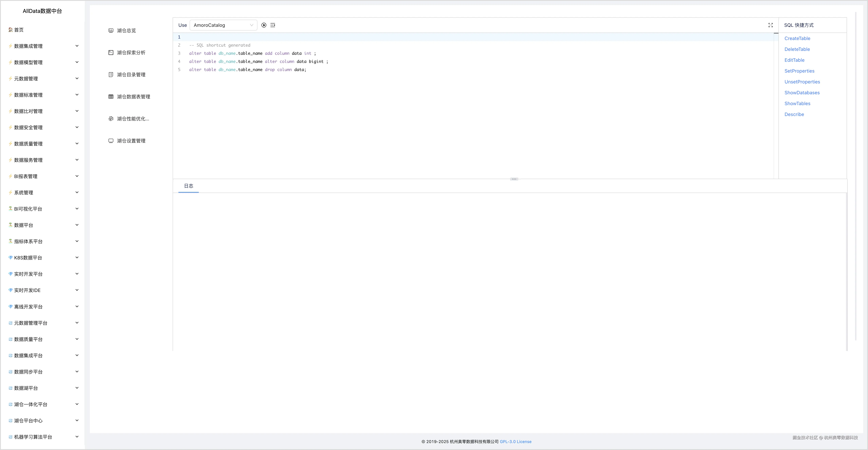Screen dimensions: 868x450
Task: Go to 首页 home page
Action: (19, 30)
